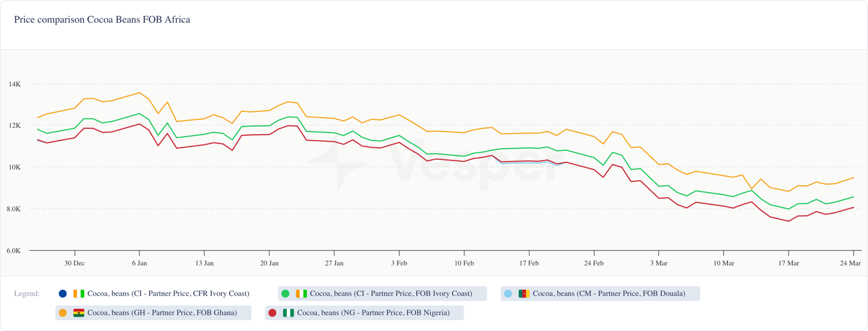Click the Ivory Coast flag for CFR series
This screenshot has height=331, width=868.
(79, 294)
